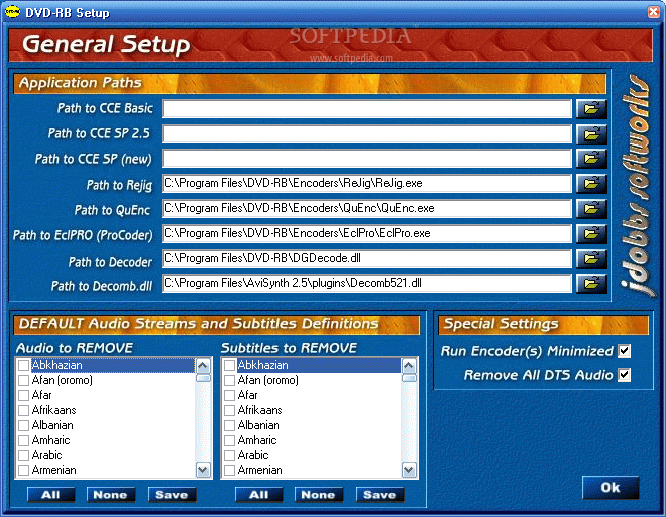The image size is (666, 517).
Task: Check Amharic in Subtitles to REMOVE
Action: point(230,440)
